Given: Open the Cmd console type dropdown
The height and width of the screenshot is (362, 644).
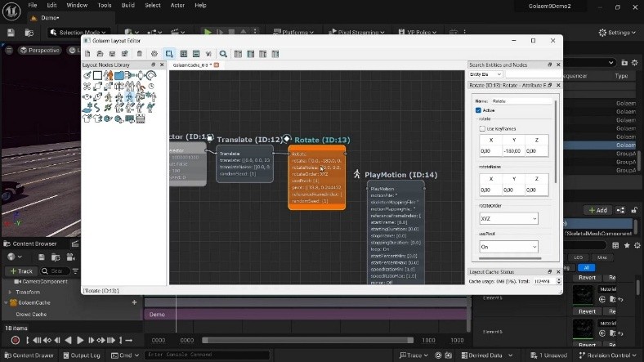Looking at the screenshot, I should pyautogui.click(x=125, y=355).
